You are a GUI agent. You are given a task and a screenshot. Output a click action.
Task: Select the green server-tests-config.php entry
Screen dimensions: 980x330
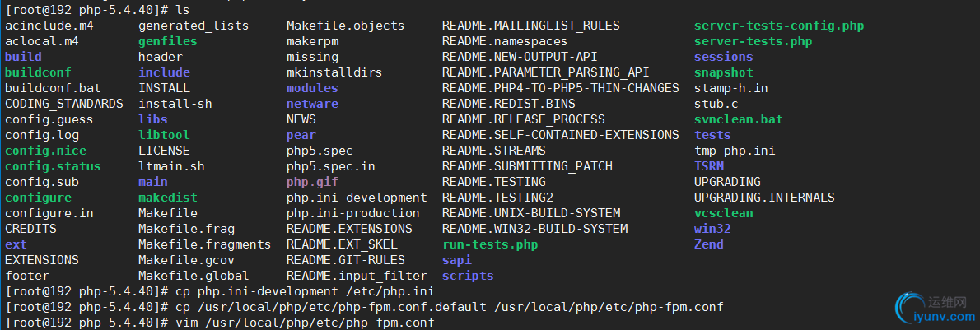[x=779, y=26]
